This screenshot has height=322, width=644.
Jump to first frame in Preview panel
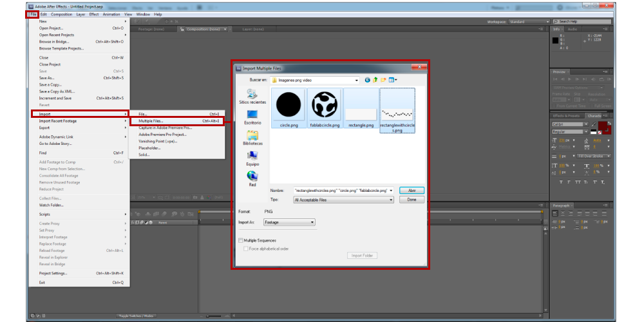tap(555, 79)
